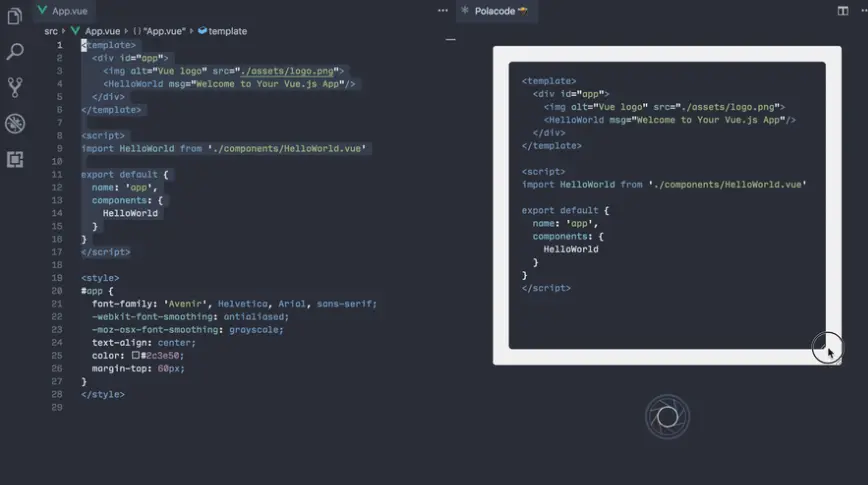
Task: Click '<style>' on editor line 19
Action: click(x=100, y=278)
